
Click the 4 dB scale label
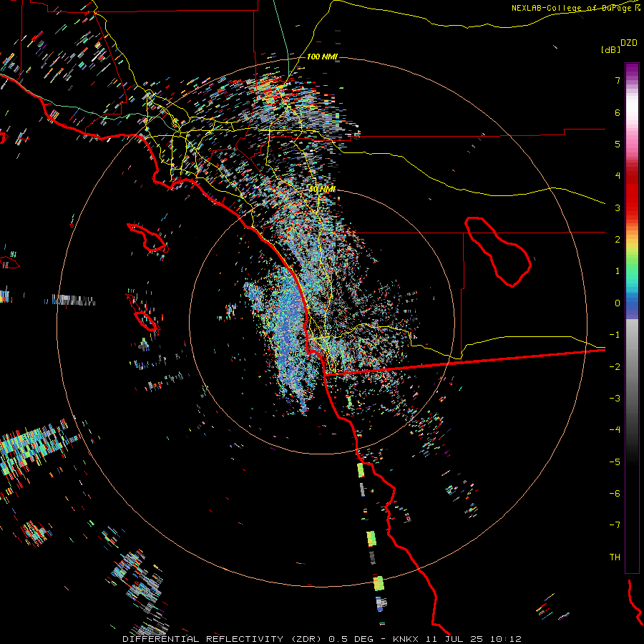click(618, 176)
